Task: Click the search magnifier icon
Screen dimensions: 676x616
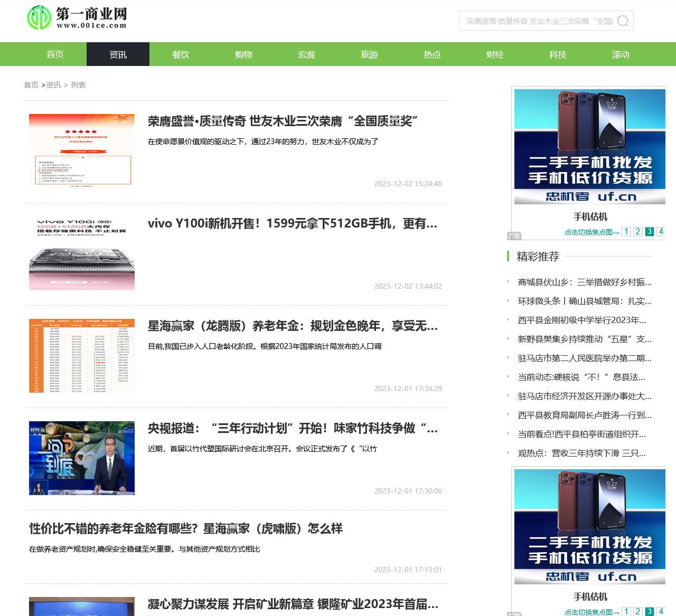Action: point(623,21)
